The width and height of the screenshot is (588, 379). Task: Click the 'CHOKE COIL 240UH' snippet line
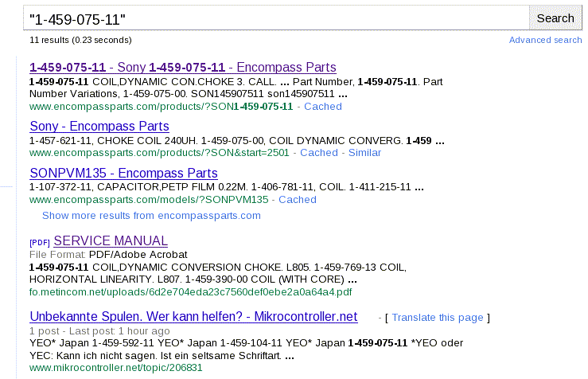point(236,141)
